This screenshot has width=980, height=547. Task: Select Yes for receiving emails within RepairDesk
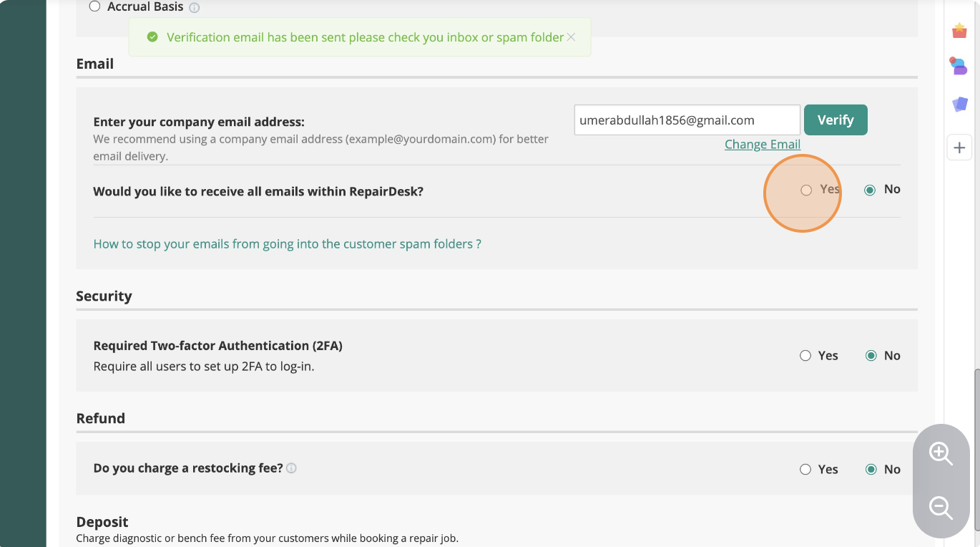(806, 190)
